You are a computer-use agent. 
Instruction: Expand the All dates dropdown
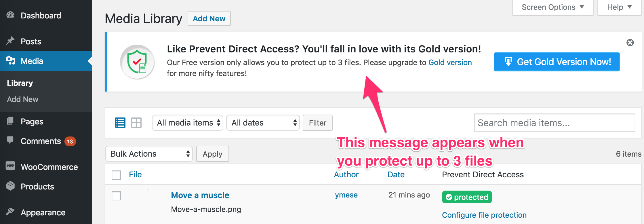[x=263, y=123]
